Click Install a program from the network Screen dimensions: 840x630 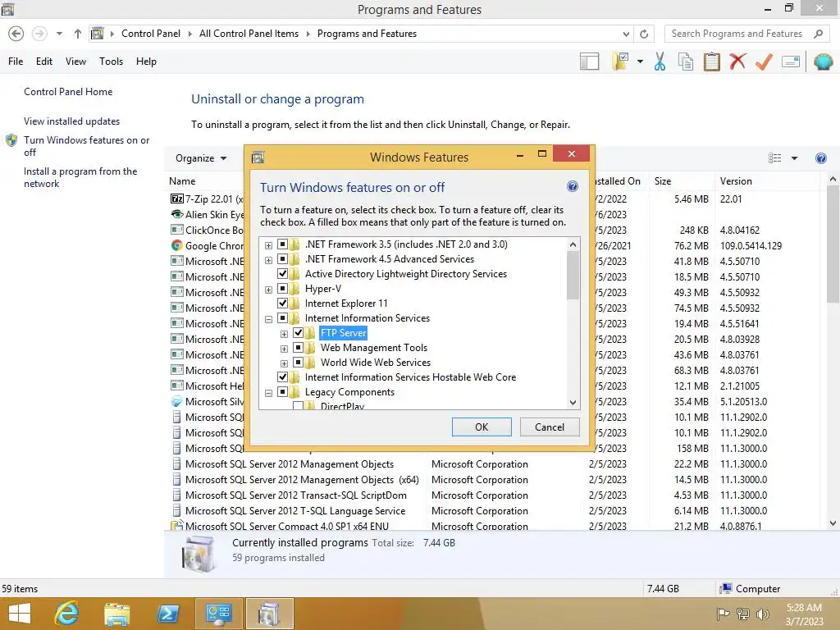click(x=80, y=177)
